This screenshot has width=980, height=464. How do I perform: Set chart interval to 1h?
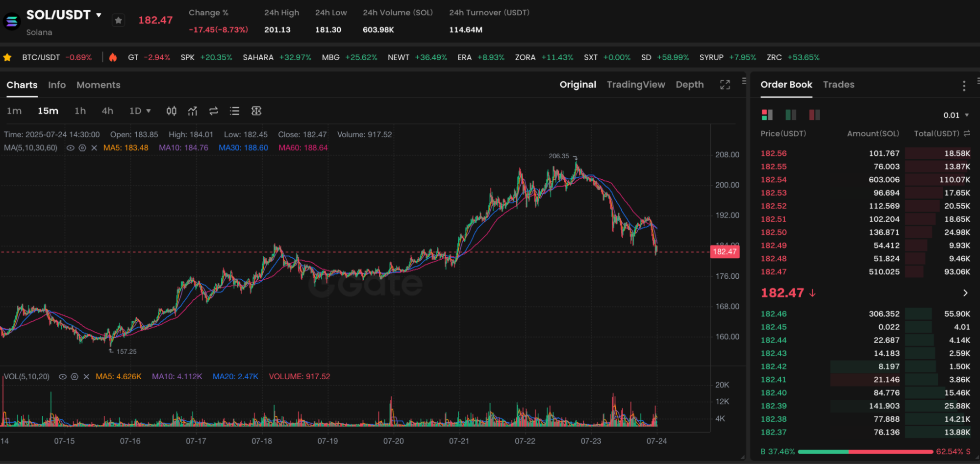click(80, 111)
